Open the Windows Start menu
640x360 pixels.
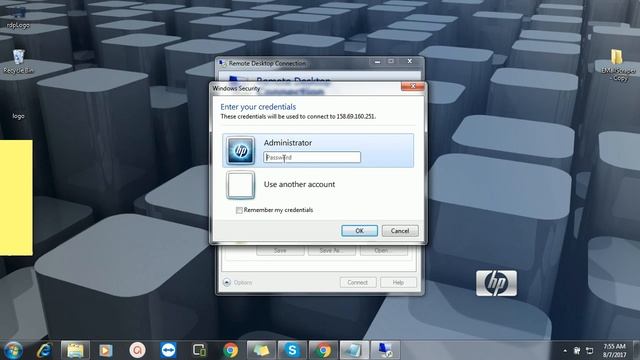[x=13, y=350]
